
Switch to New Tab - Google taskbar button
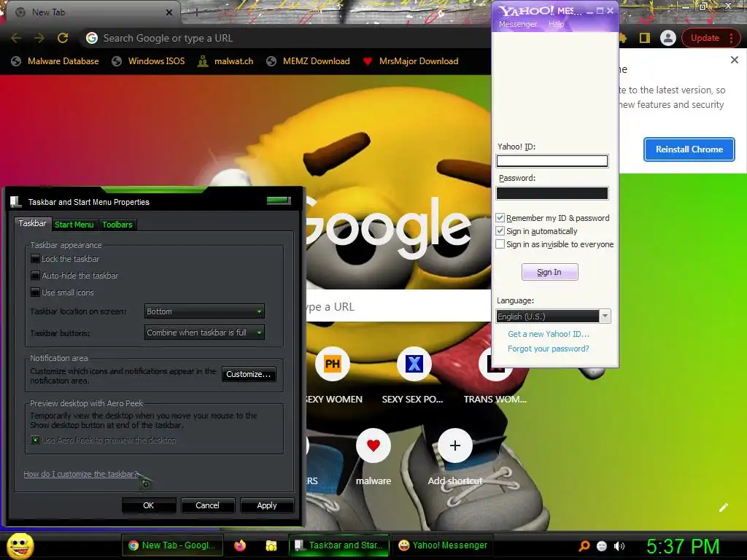tap(172, 545)
